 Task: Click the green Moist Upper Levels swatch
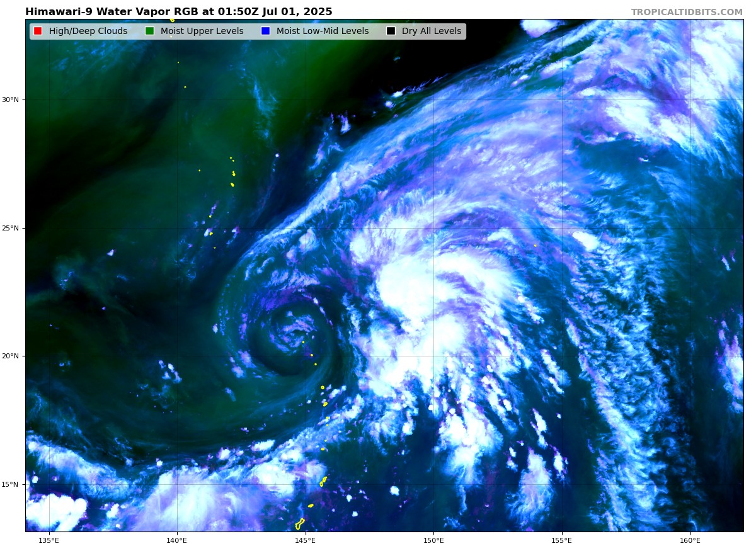149,31
